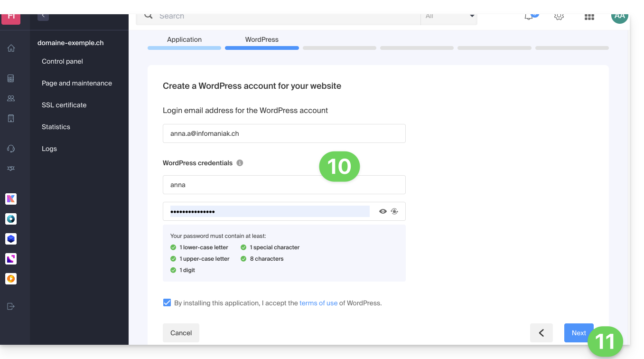Uncheck the WordPress terms acceptance checkbox

tap(167, 302)
